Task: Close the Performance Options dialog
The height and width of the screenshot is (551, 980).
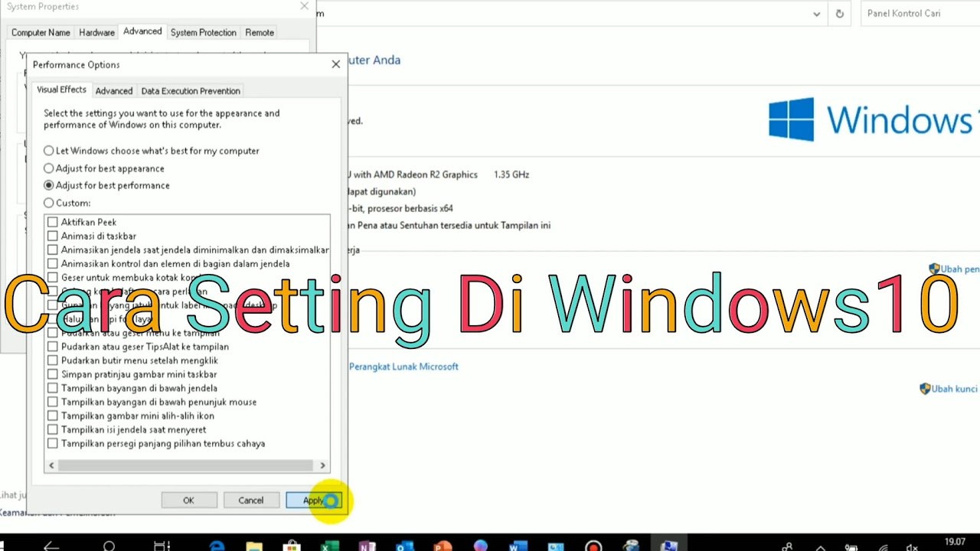Action: pos(335,64)
